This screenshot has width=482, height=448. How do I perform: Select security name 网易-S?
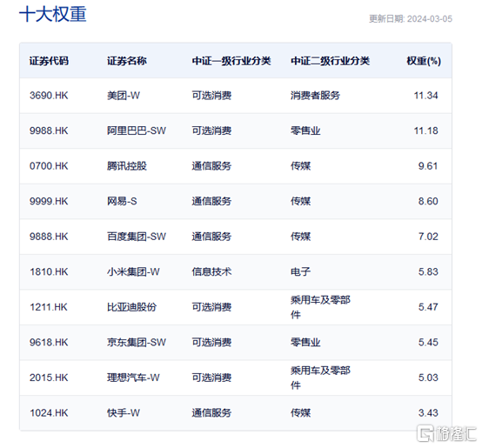pos(122,201)
